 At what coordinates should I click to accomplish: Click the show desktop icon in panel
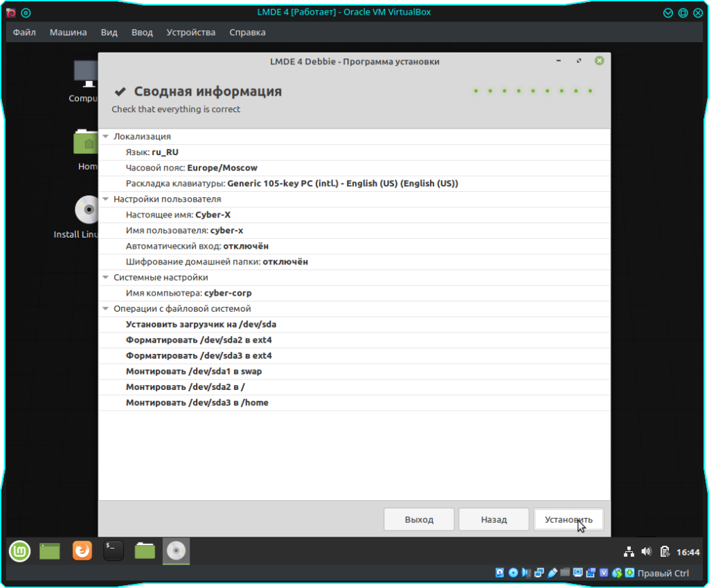(x=50, y=551)
